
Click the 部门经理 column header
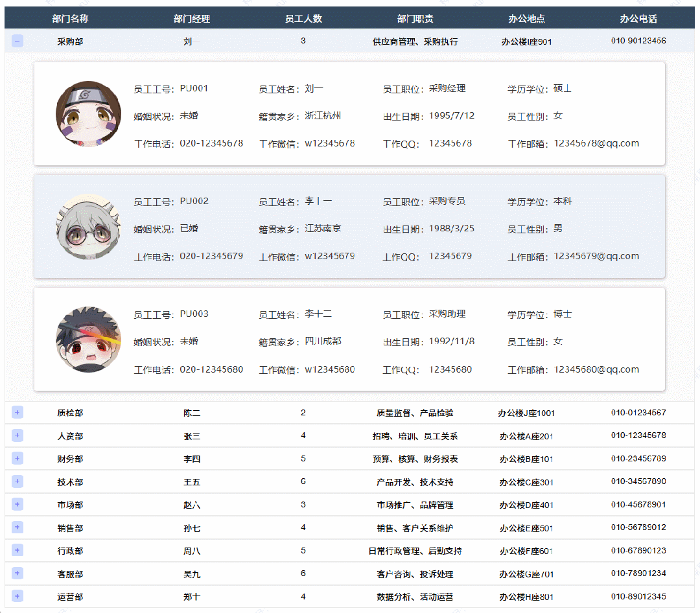(192, 19)
